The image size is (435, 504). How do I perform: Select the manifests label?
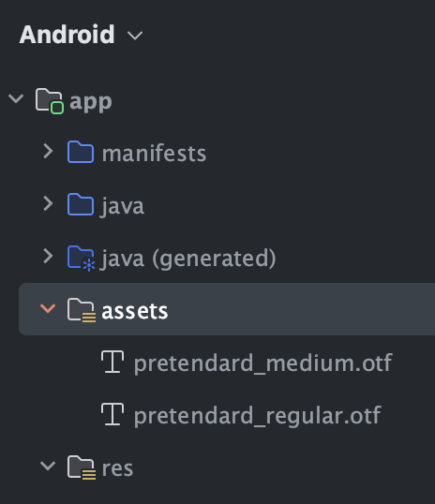pos(154,154)
